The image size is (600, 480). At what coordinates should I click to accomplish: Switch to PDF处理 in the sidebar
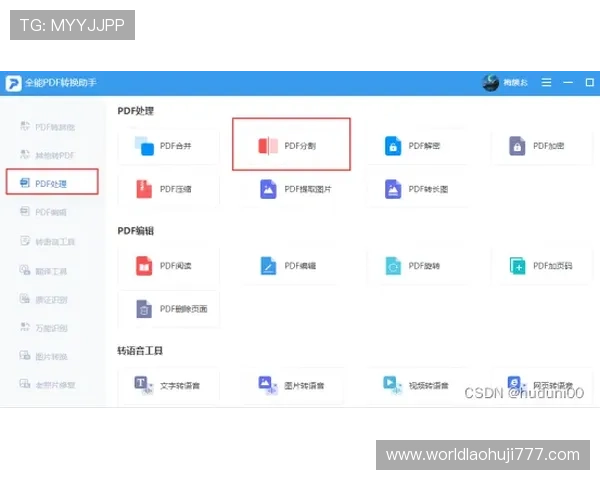point(52,183)
